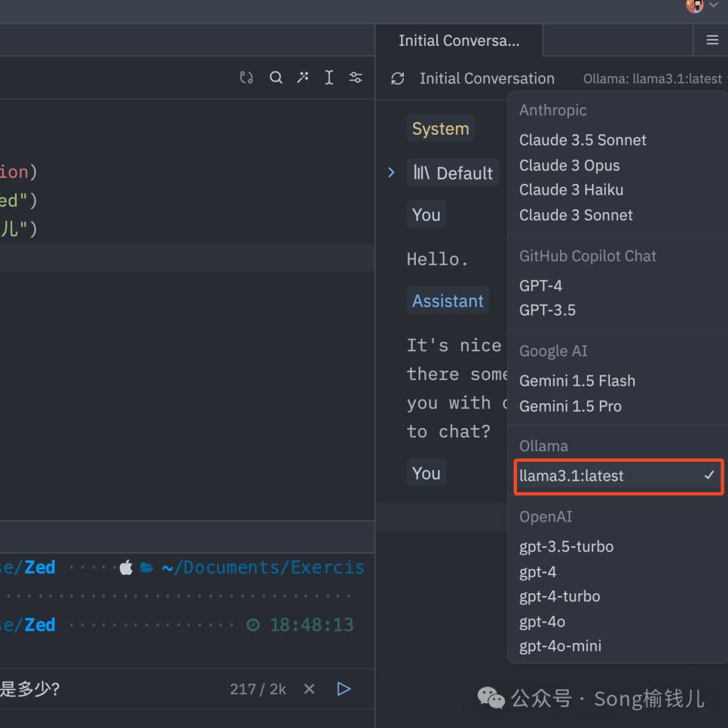Viewport: 728px width, 728px height.
Task: Dismiss the prompt with the X icon
Action: [309, 689]
